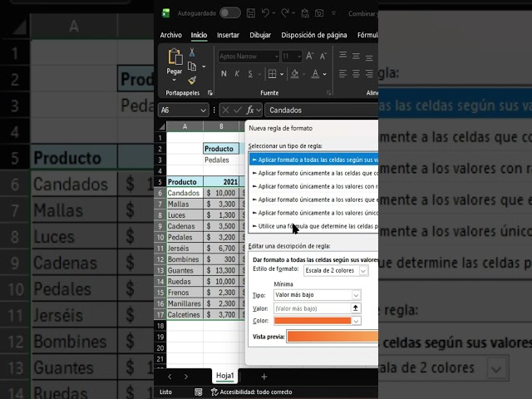Click cell B13 showing 13,300
This screenshot has width=532, height=399.
point(221,270)
